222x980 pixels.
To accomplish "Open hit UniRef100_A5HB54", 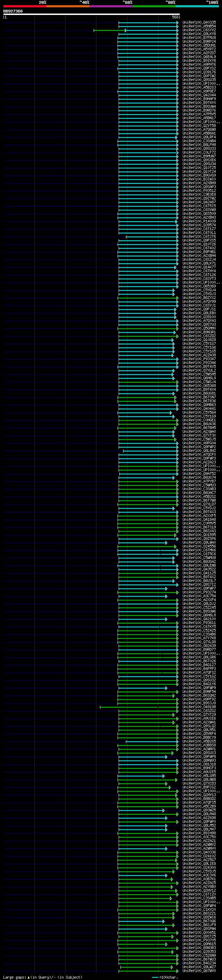I will [x=199, y=26].
